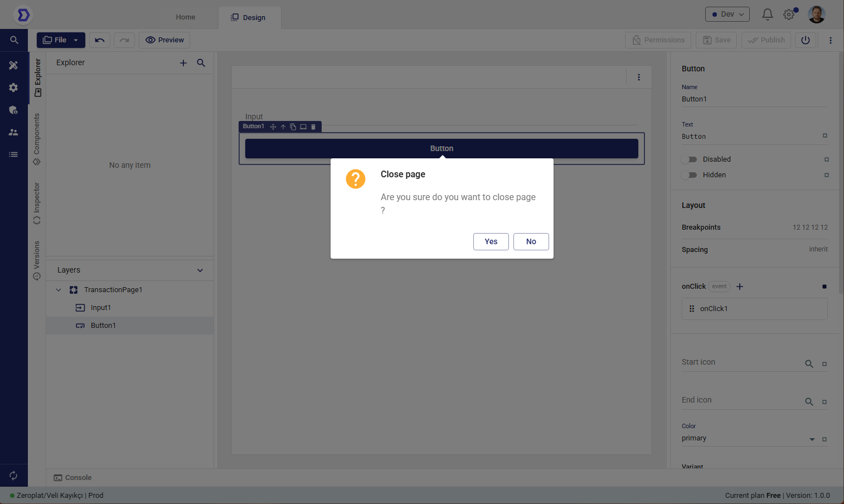Click the undo arrow icon

point(100,40)
